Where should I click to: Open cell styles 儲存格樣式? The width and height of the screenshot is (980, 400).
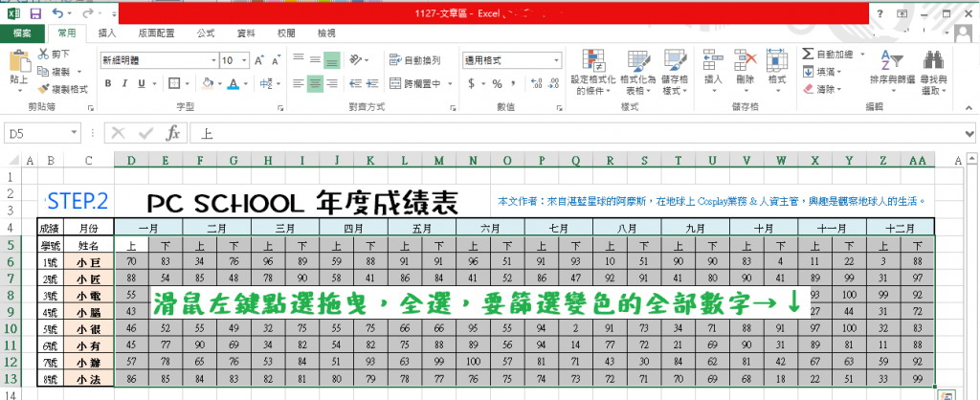click(x=675, y=71)
